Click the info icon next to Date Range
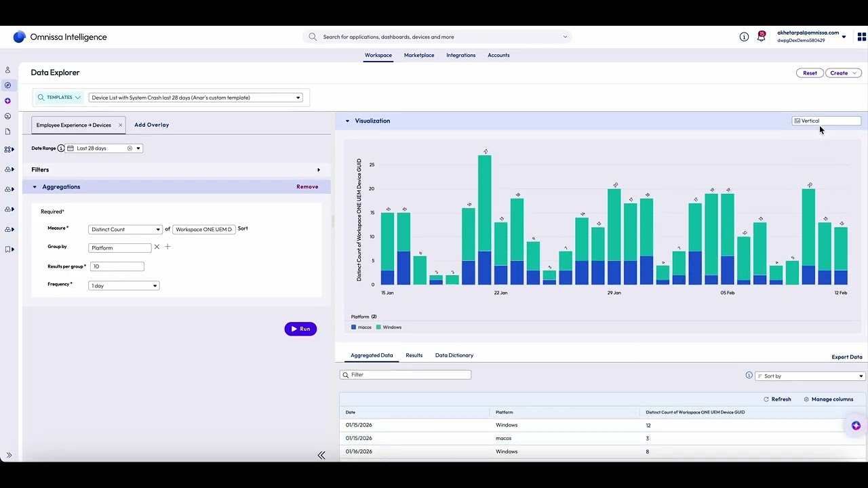 pos(61,148)
